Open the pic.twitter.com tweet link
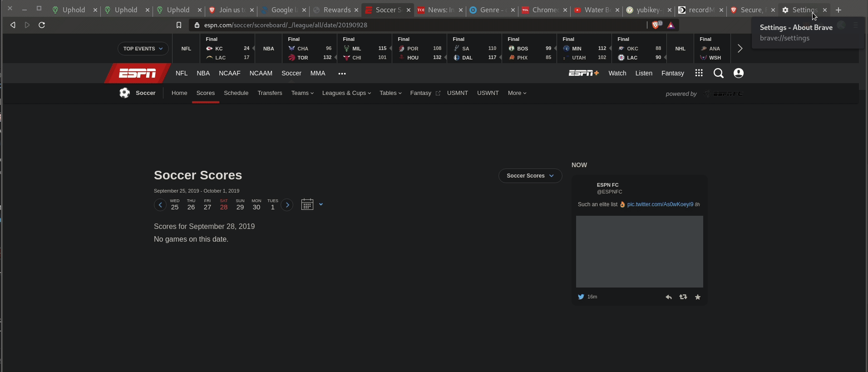The width and height of the screenshot is (868, 372). click(660, 204)
